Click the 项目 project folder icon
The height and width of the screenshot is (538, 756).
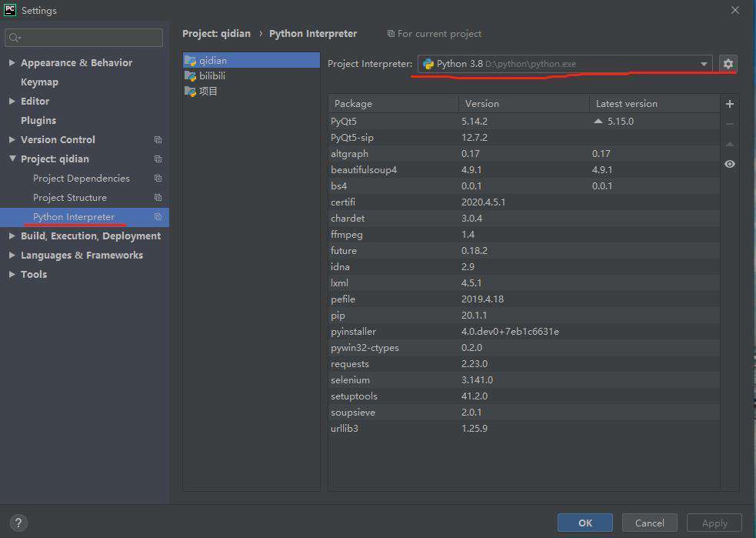[x=191, y=91]
